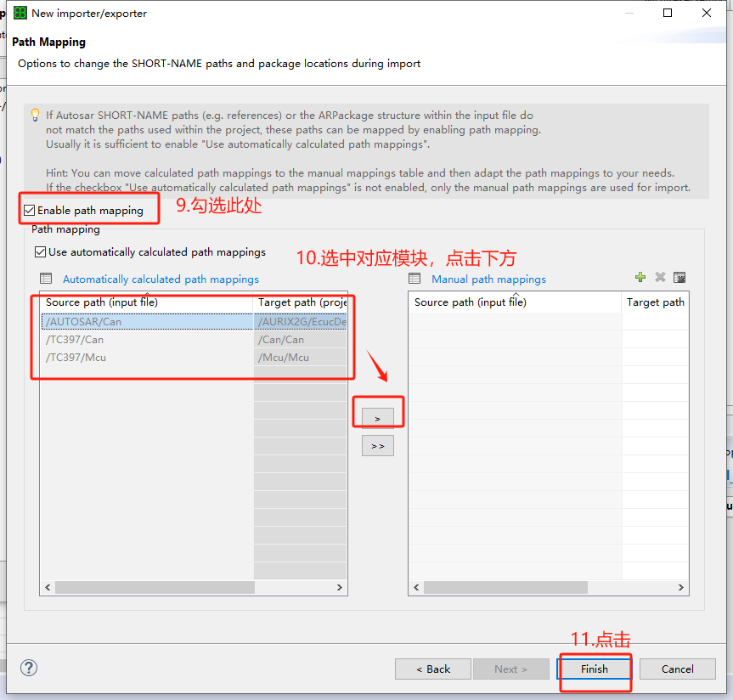Cancel the importer wizard
Image resolution: width=733 pixels, height=700 pixels.
click(x=677, y=669)
